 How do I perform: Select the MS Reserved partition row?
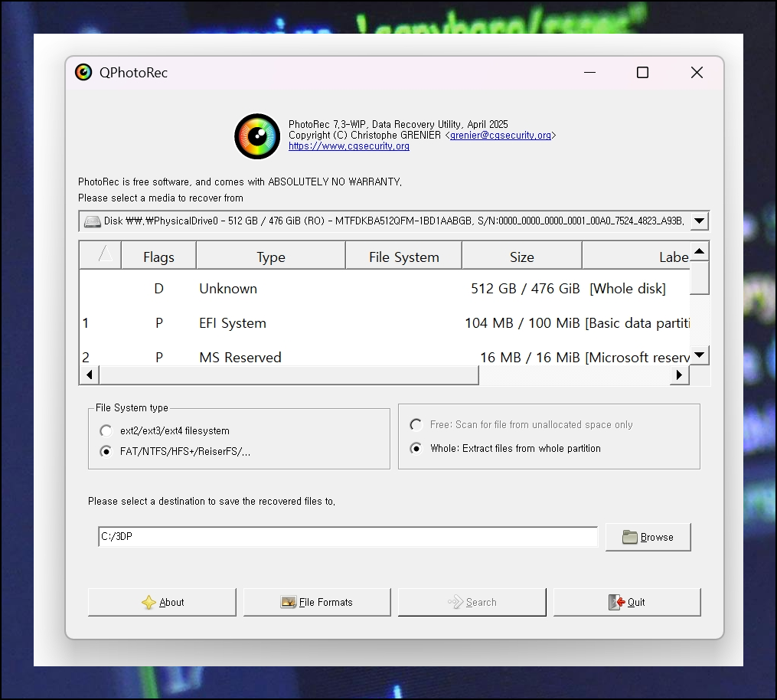(x=384, y=356)
